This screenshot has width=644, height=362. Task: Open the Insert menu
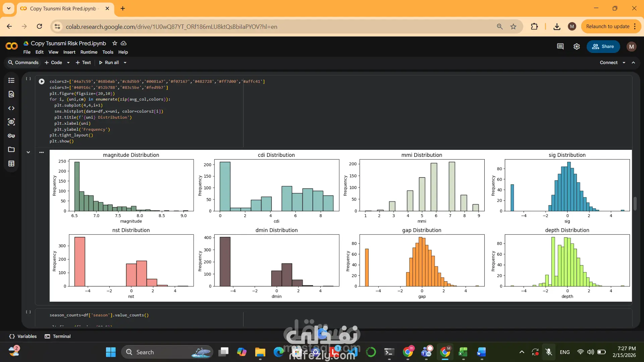(69, 52)
